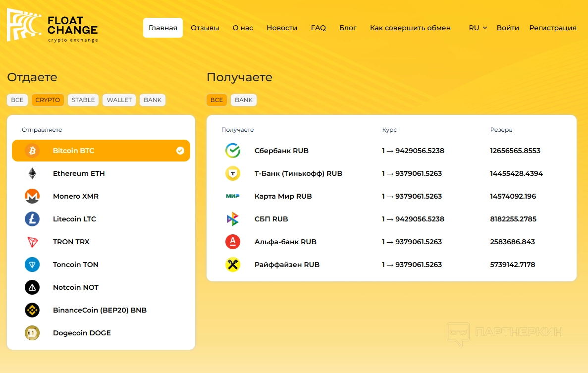
Task: Click the Войти link
Action: coord(508,28)
